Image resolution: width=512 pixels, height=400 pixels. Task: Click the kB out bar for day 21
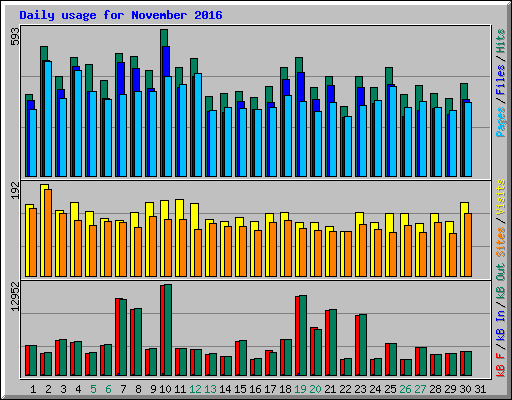[x=333, y=343]
